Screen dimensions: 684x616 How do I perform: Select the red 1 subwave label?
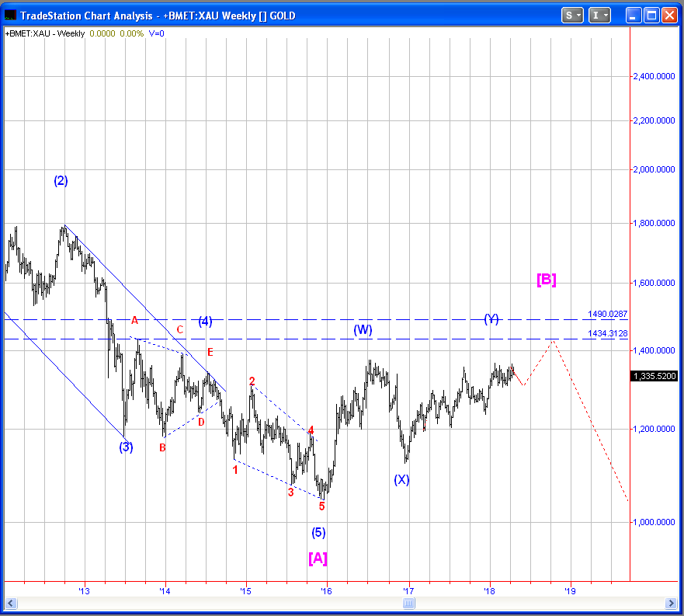pyautogui.click(x=235, y=470)
